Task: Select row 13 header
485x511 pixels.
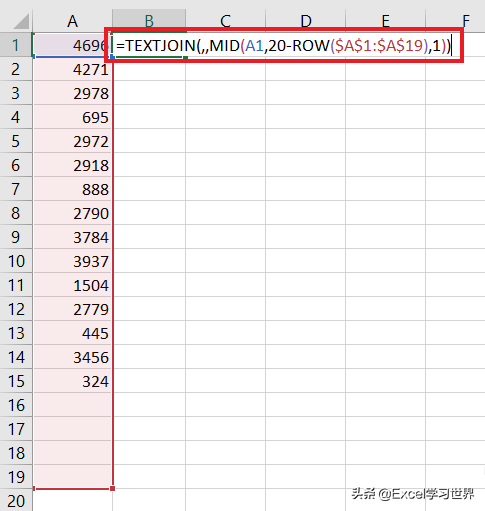Action: [x=16, y=333]
